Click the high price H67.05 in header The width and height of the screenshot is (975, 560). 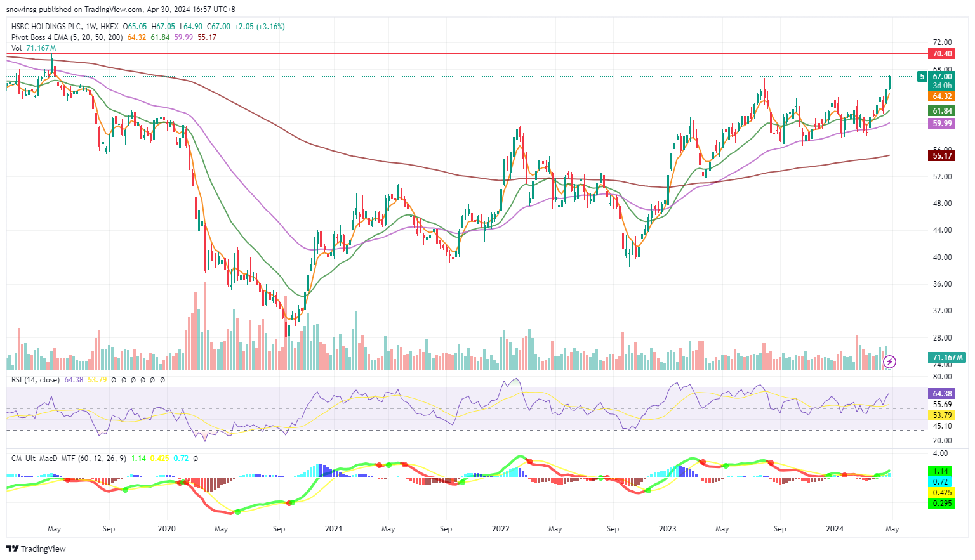[162, 27]
